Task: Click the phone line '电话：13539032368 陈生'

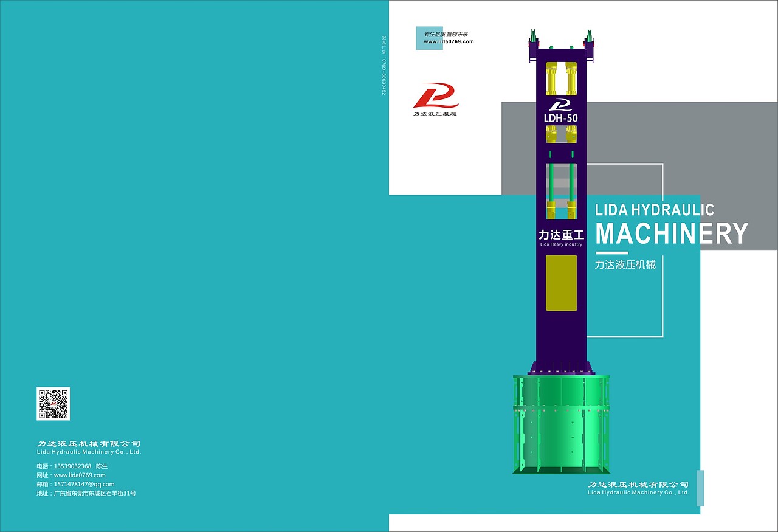Action: [x=72, y=466]
